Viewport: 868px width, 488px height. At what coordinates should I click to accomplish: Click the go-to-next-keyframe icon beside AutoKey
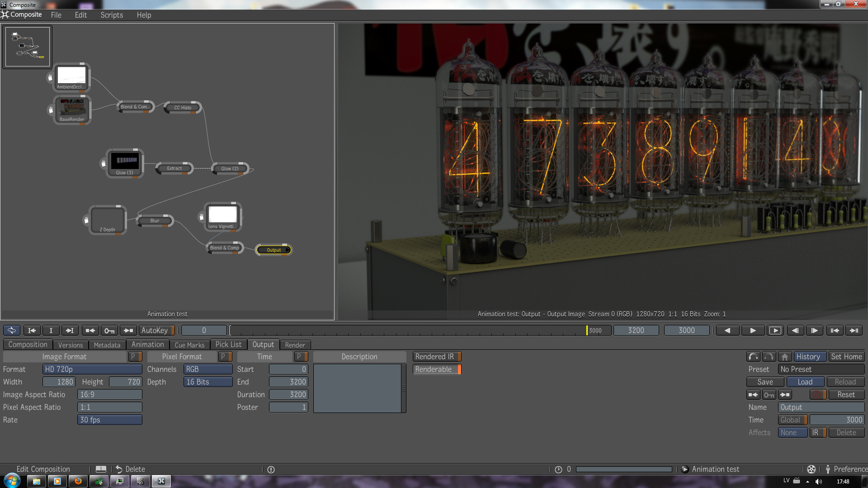point(128,330)
